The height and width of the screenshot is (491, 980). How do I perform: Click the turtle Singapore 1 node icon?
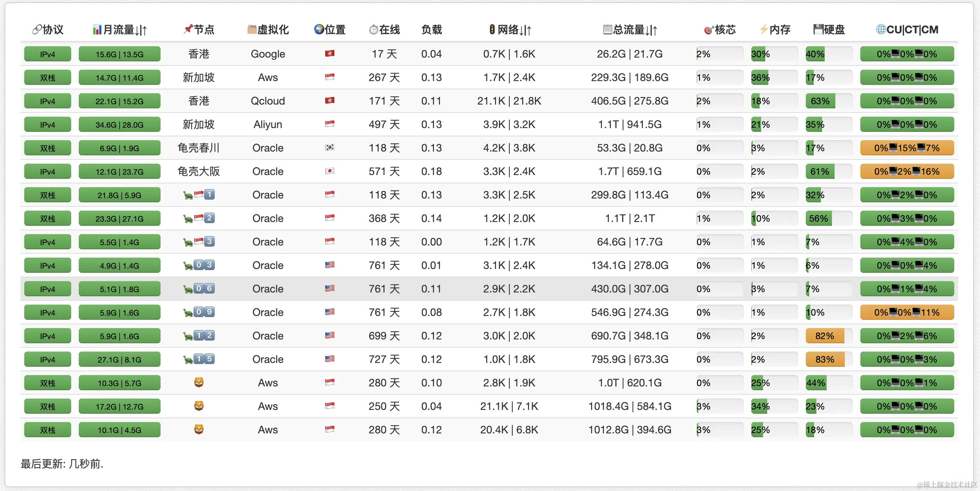pyautogui.click(x=198, y=195)
